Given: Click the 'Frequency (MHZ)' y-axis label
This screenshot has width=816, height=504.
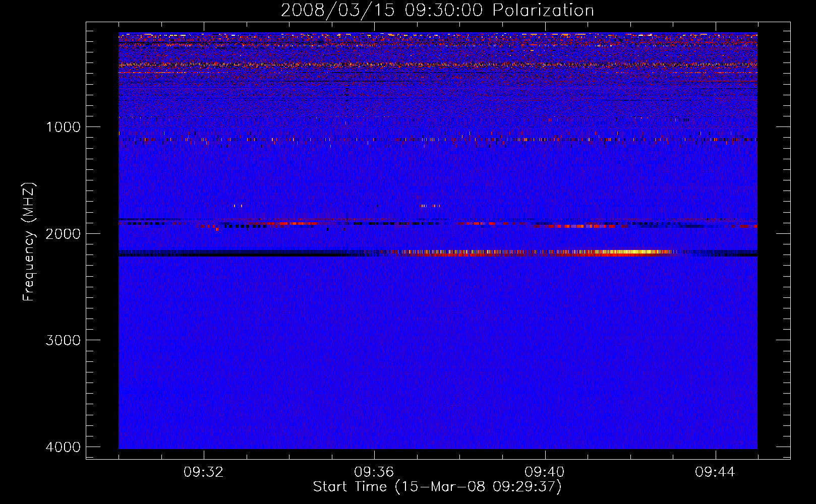Looking at the screenshot, I should pyautogui.click(x=29, y=242).
